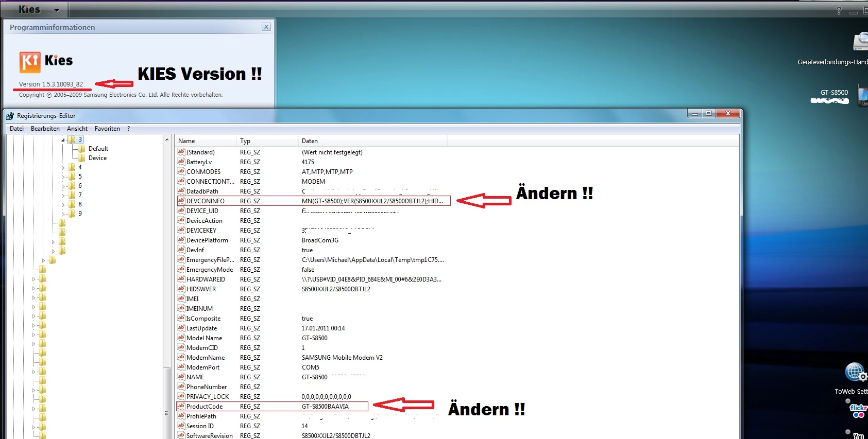Expand registry key 8
This screenshot has width=868, height=439.
click(63, 205)
